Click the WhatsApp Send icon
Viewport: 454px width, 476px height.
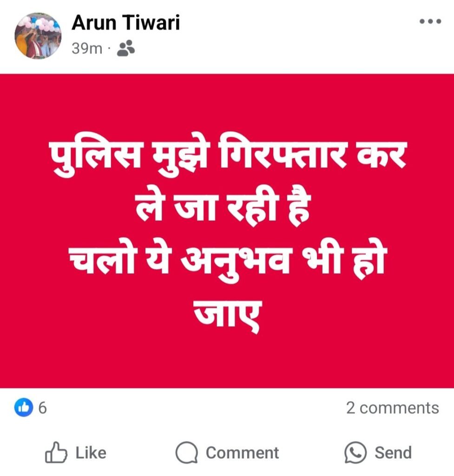[355, 452]
